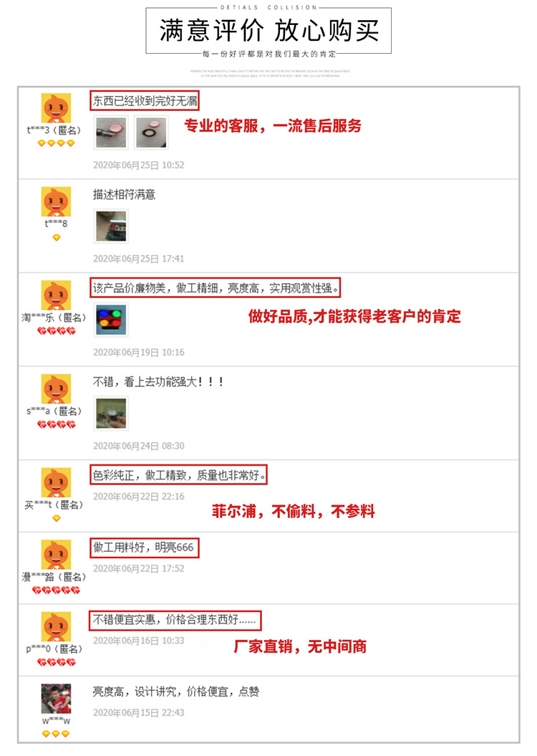Click review text 做工用料好,明亮666
This screenshot has height=756, width=537.
click(x=143, y=547)
